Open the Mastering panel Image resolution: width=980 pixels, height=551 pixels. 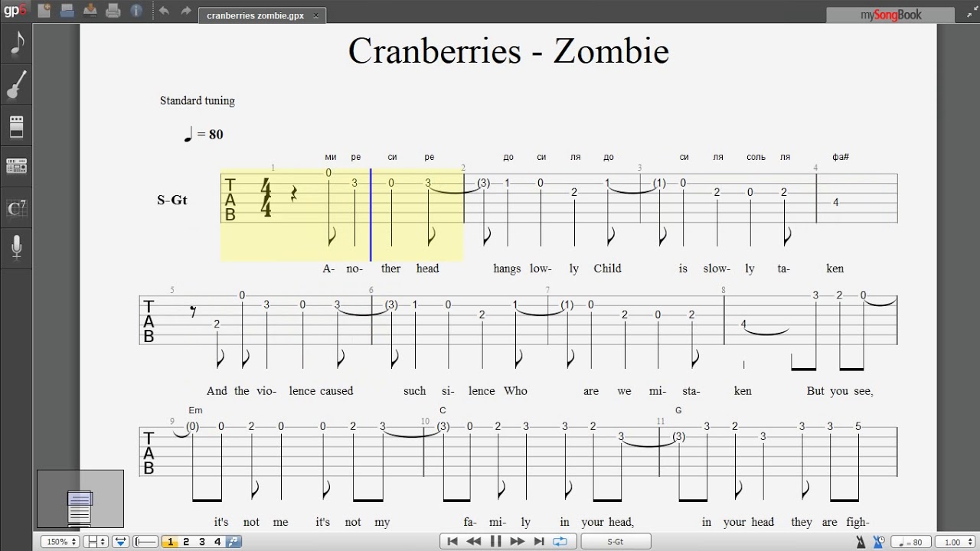coord(17,166)
